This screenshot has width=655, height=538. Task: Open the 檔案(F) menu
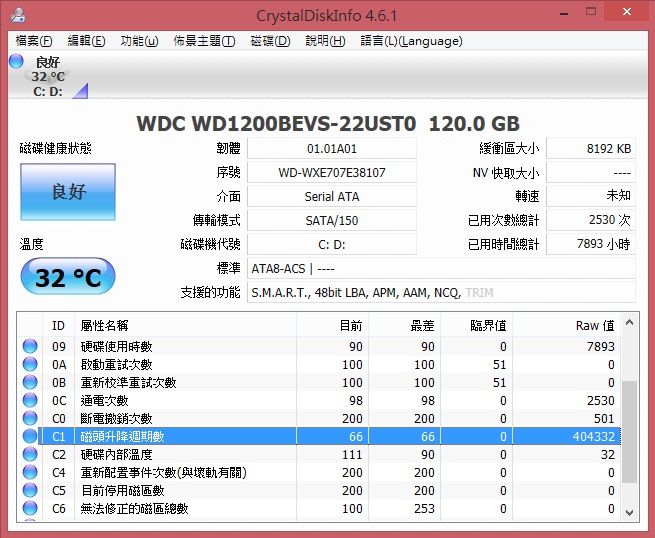tap(34, 41)
